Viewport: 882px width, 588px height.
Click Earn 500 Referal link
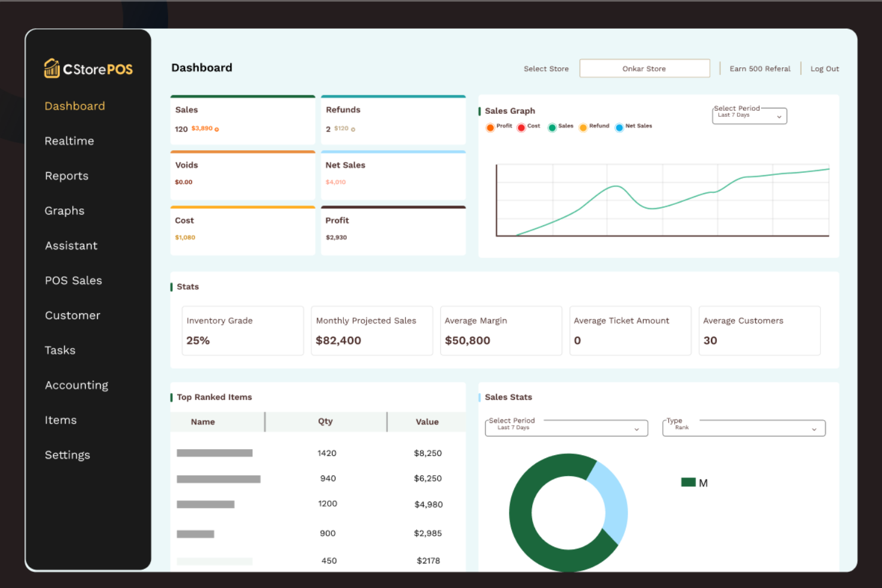click(760, 69)
